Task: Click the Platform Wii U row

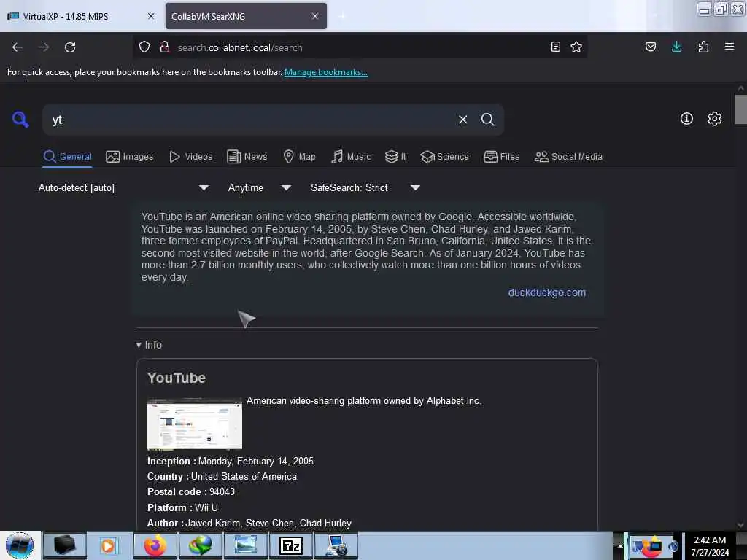Action: click(182, 507)
